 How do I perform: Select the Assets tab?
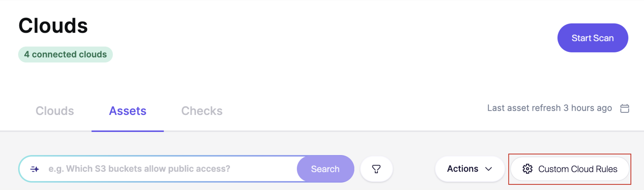click(x=128, y=111)
